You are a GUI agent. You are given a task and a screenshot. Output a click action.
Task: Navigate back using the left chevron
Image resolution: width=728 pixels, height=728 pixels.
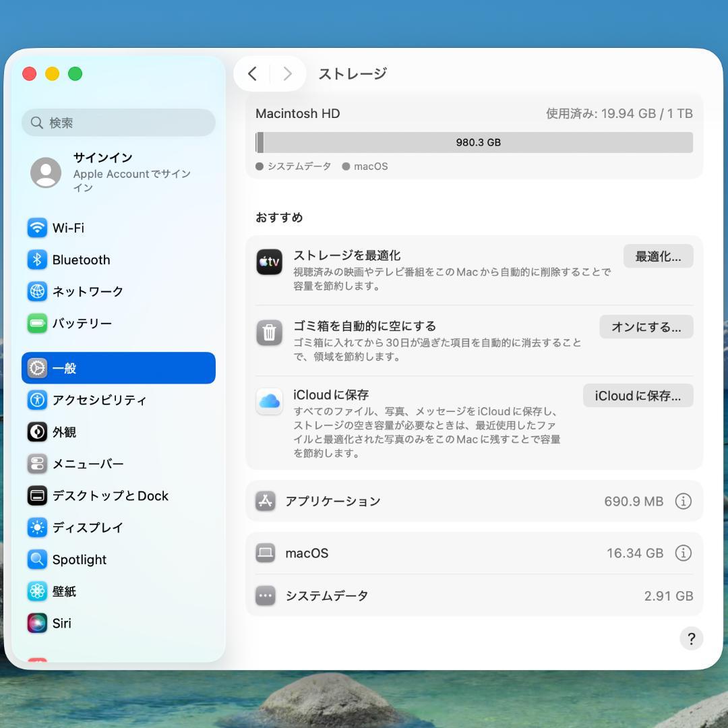coord(253,74)
